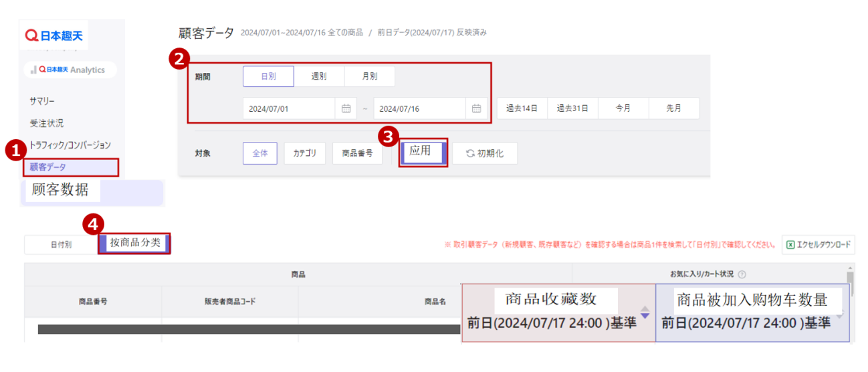Switch to 按商品分类 tab
This screenshot has width=868, height=372.
click(x=134, y=243)
